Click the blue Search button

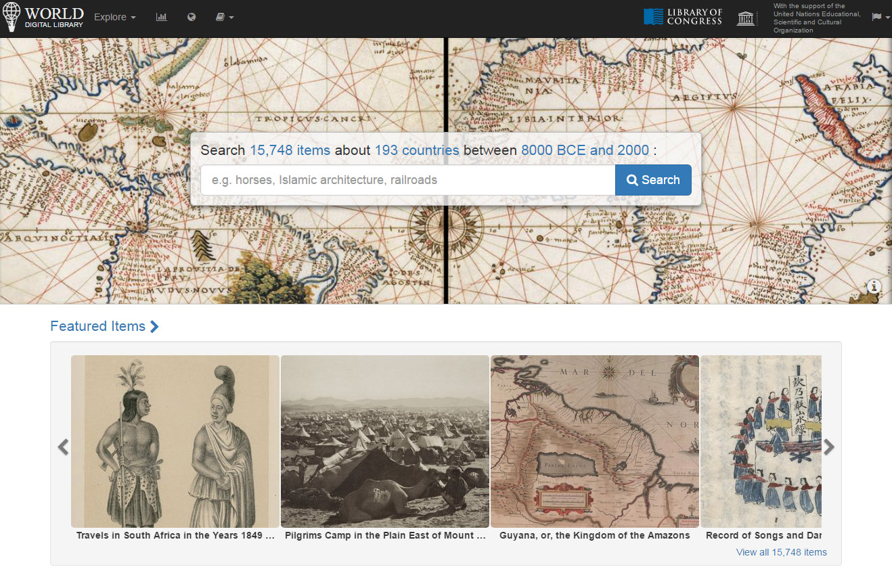[x=653, y=180]
